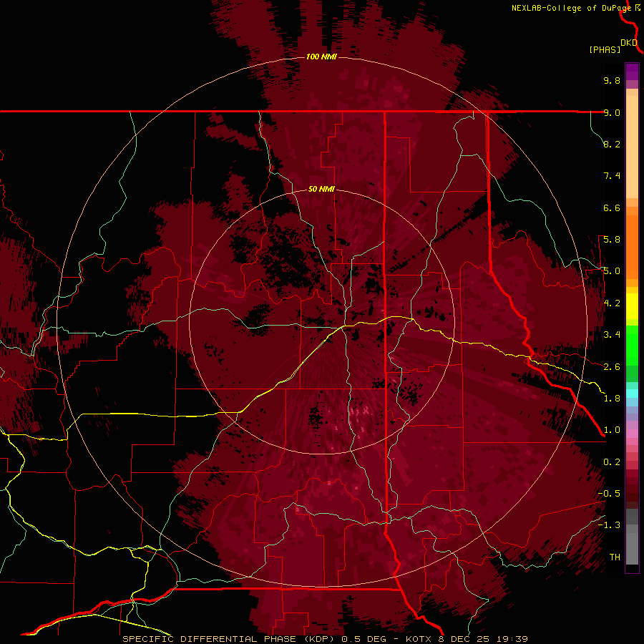Click the TH threshold label on scale
This screenshot has height=644, width=644.
[615, 557]
